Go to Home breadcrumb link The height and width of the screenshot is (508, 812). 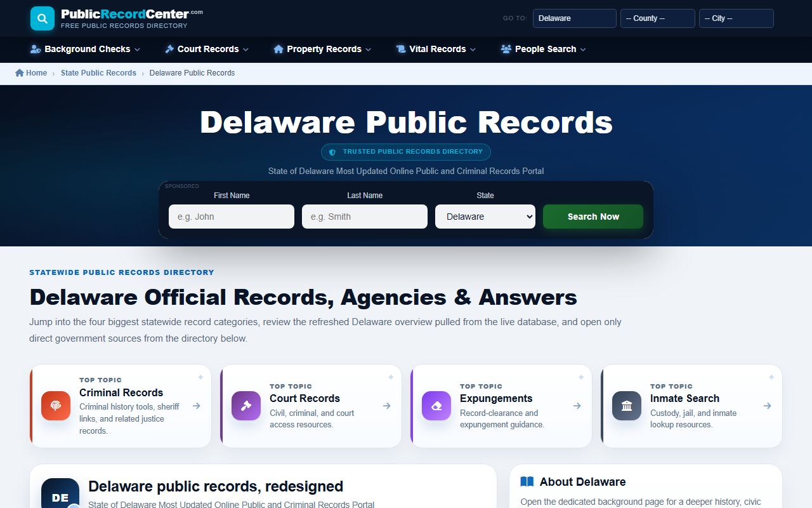tap(31, 73)
